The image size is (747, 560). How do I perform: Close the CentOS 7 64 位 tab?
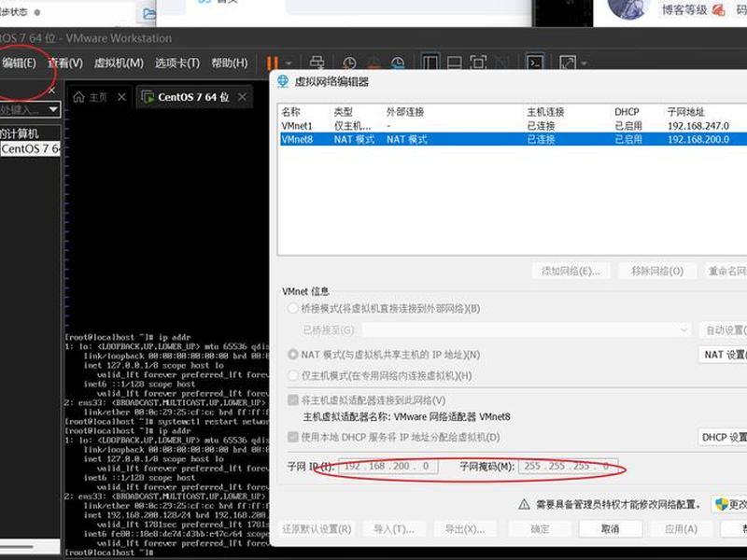[243, 97]
